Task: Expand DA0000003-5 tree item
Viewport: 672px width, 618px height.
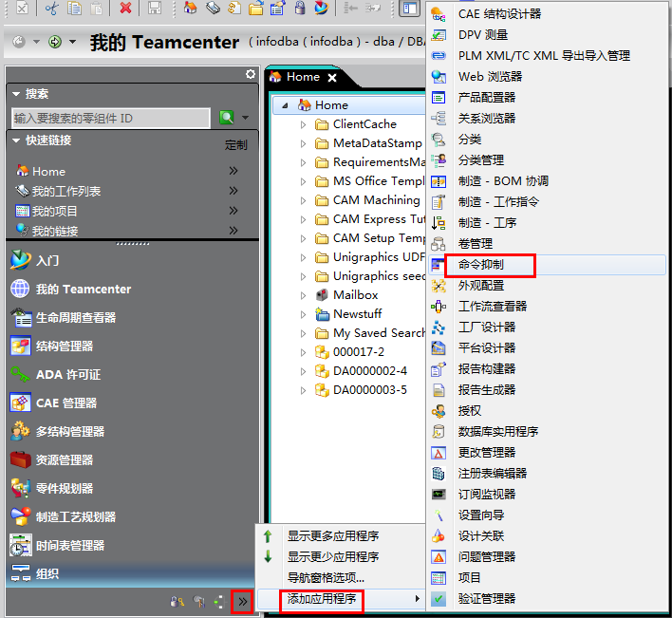Action: [x=303, y=390]
